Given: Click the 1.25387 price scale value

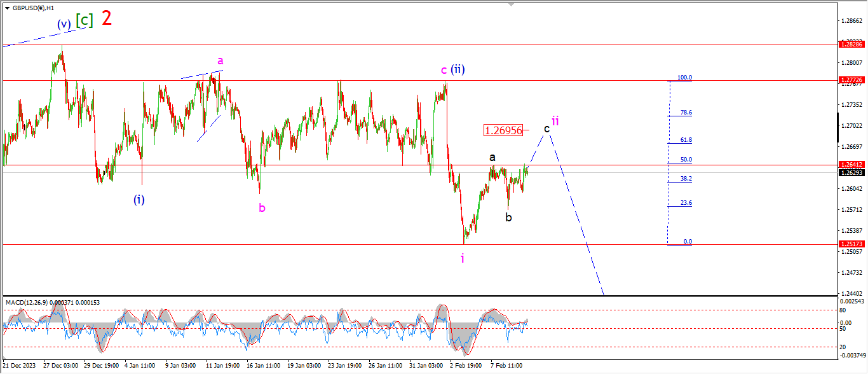Looking at the screenshot, I should [851, 231].
